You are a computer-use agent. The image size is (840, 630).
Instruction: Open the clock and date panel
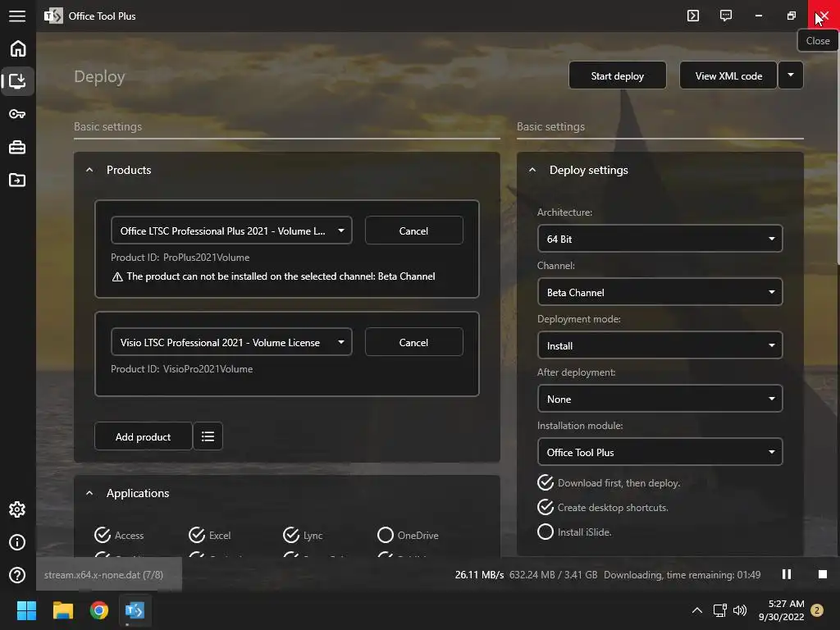click(x=781, y=610)
